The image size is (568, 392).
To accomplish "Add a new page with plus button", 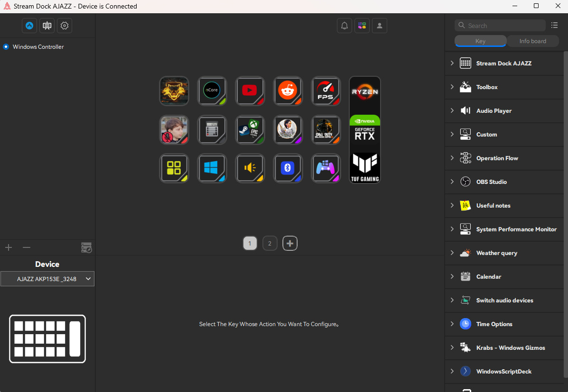I will point(290,243).
